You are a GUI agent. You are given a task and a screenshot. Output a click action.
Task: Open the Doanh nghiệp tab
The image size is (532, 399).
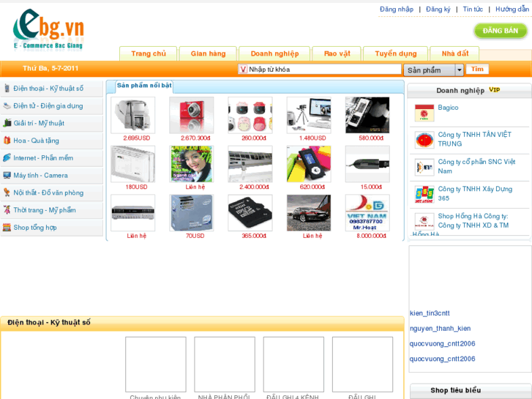pyautogui.click(x=274, y=53)
